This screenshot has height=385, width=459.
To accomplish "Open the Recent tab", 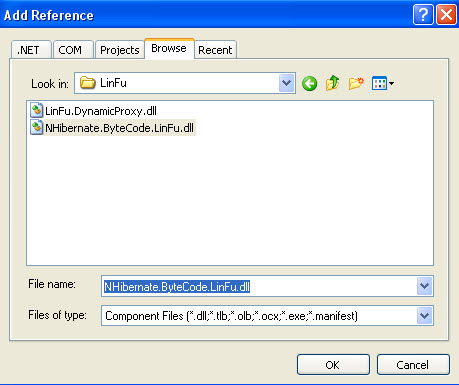I will coord(215,50).
